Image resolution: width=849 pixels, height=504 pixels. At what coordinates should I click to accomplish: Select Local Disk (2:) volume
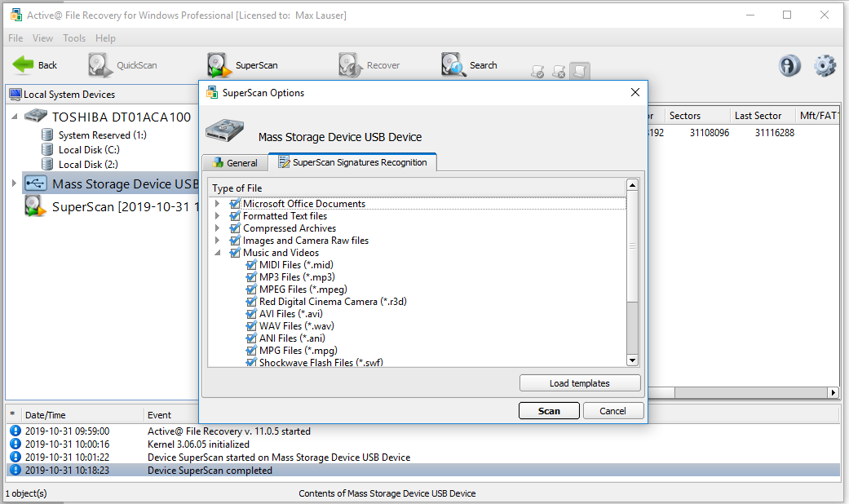coord(88,164)
